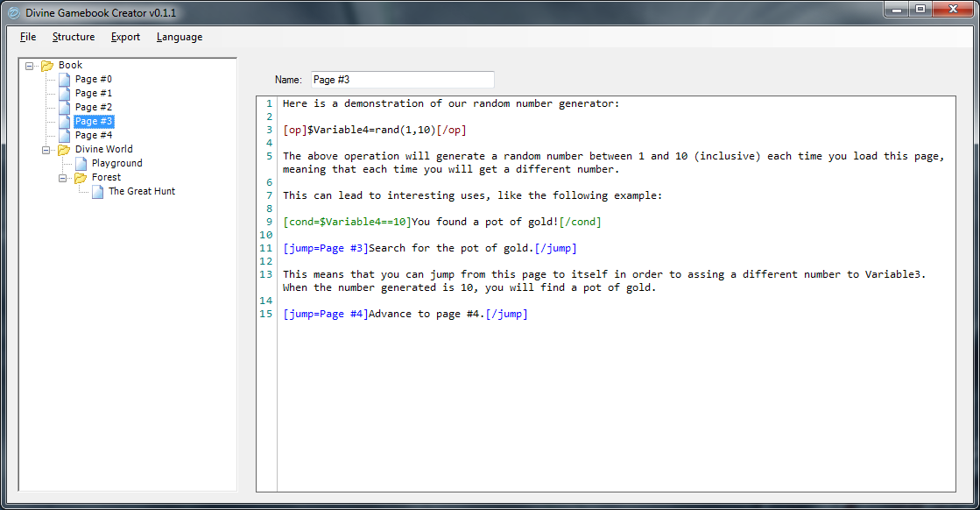Click the page Name text field
Image resolution: width=980 pixels, height=510 pixels.
tap(402, 80)
